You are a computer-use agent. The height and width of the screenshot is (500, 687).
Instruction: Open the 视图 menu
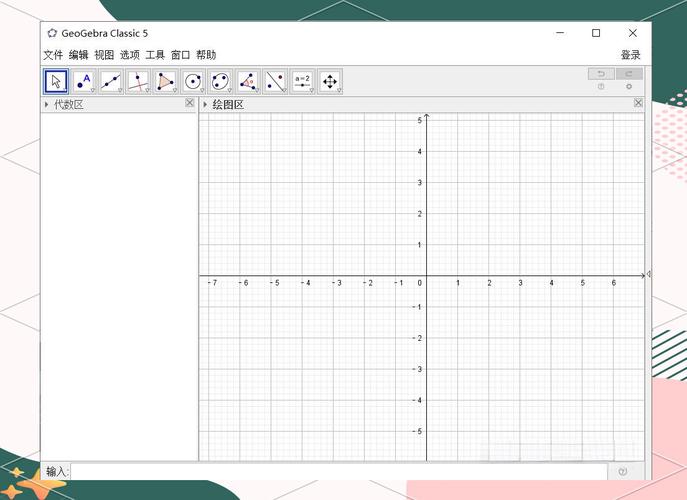(x=104, y=55)
